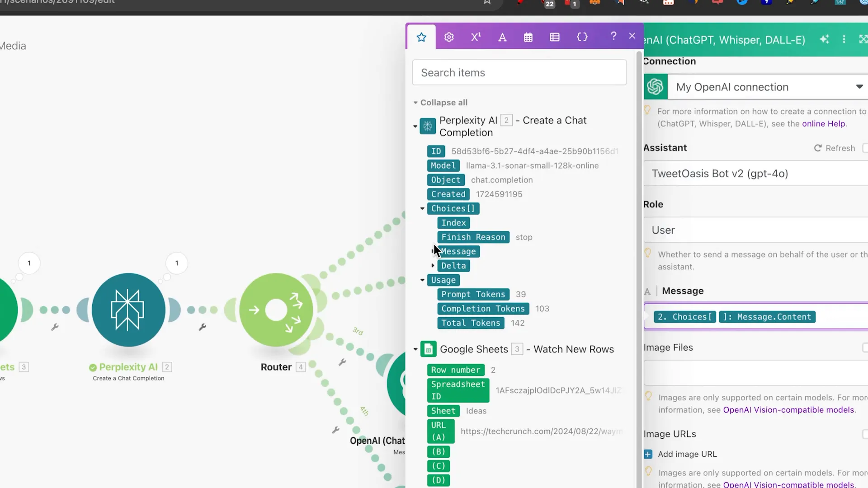Open the Role dropdown showing User
The height and width of the screenshot is (488, 868).
click(x=756, y=230)
